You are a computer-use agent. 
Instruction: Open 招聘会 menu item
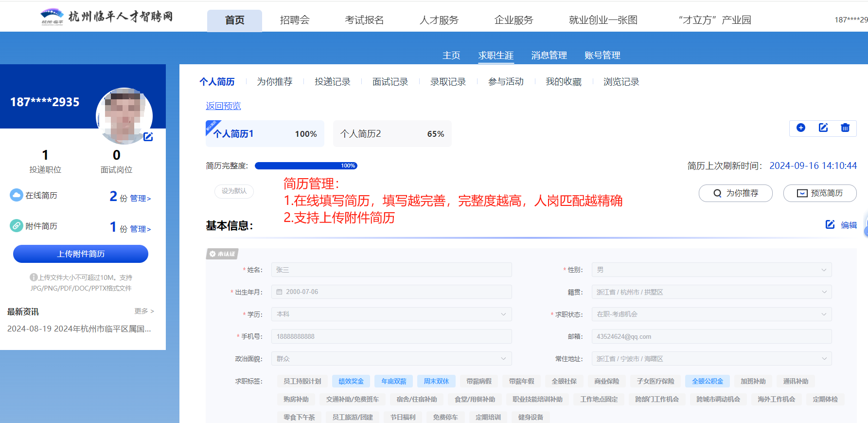point(295,20)
